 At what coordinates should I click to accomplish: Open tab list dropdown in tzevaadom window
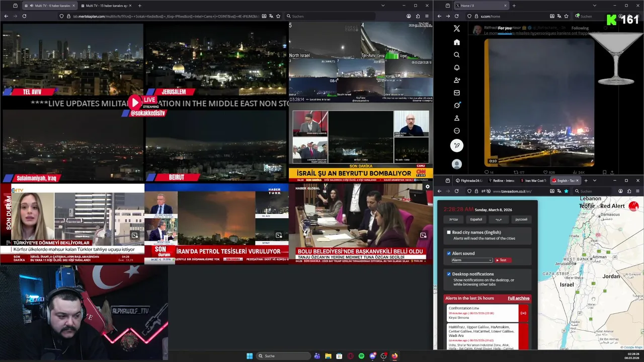(x=594, y=180)
